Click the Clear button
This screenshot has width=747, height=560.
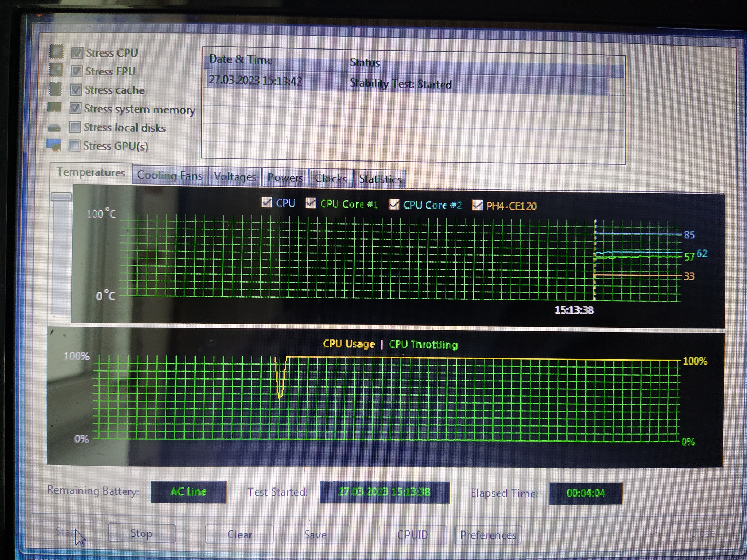[x=240, y=534]
